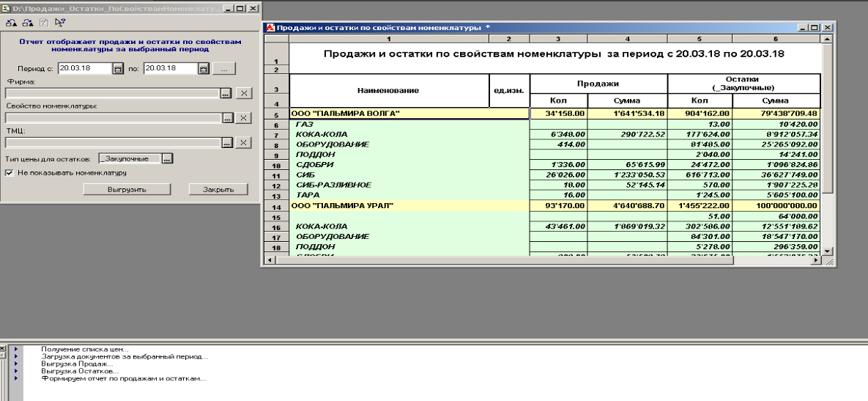The width and height of the screenshot is (868, 401).
Task: Click the _Закупочные price type field
Action: tap(130, 159)
